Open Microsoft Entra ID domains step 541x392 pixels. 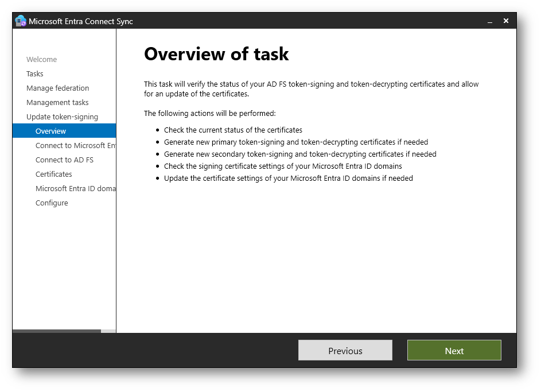75,189
